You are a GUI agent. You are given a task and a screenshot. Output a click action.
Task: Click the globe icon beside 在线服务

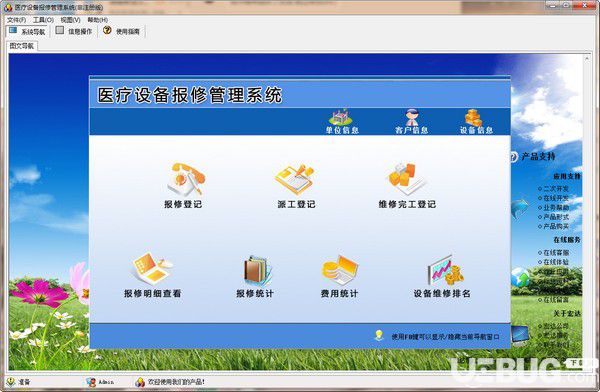click(x=520, y=277)
